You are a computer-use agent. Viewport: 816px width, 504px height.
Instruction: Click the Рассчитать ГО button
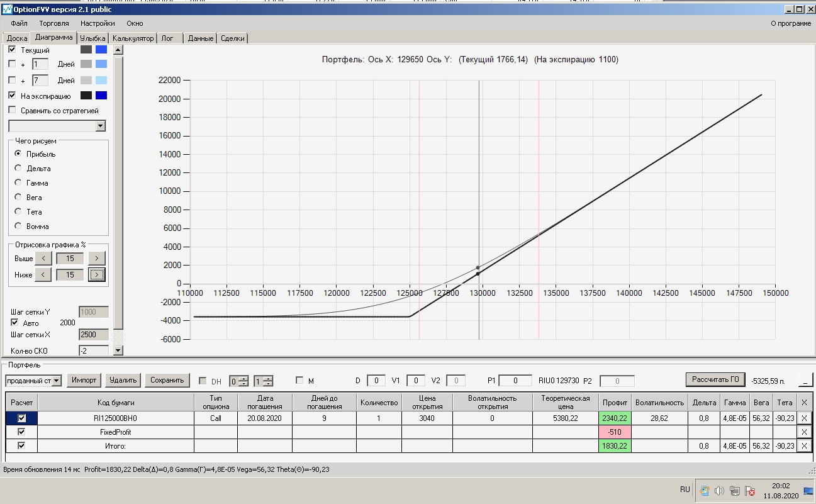(715, 379)
